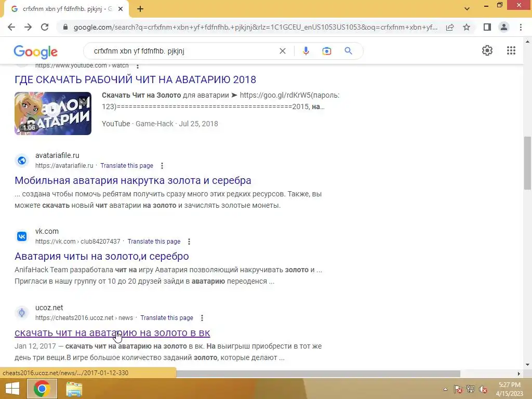
Task: Open Google quick settings gear
Action: point(487,50)
